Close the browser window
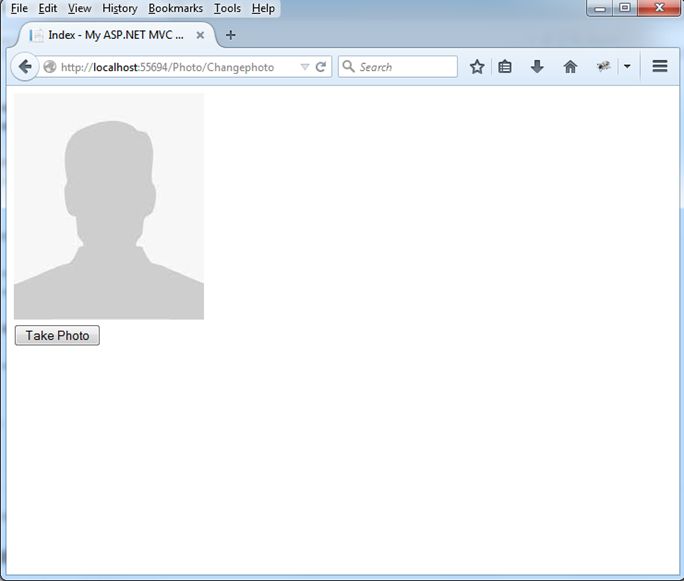 tap(659, 8)
